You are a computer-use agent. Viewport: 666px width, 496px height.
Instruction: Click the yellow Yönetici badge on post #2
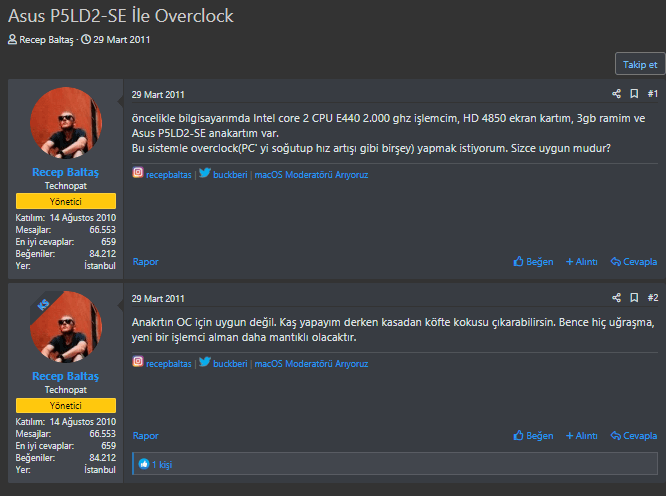point(66,406)
